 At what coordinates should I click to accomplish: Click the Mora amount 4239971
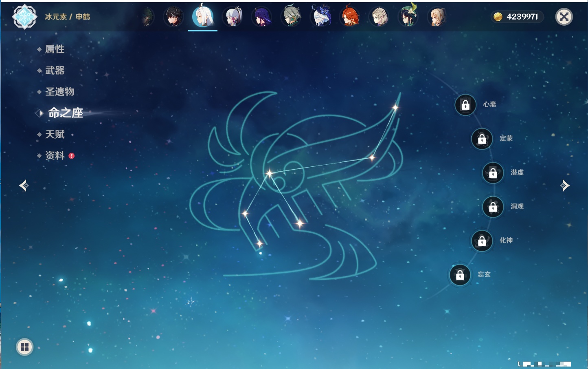[x=522, y=17]
